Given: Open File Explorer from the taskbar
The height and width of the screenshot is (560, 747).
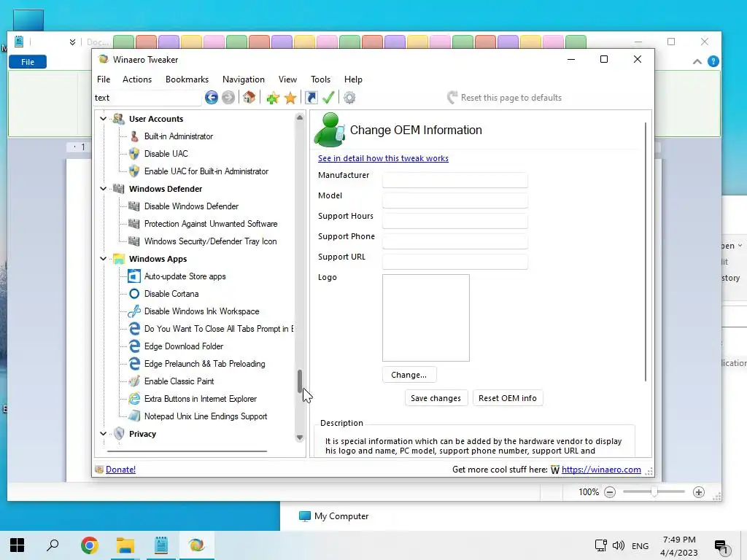Looking at the screenshot, I should 125,545.
